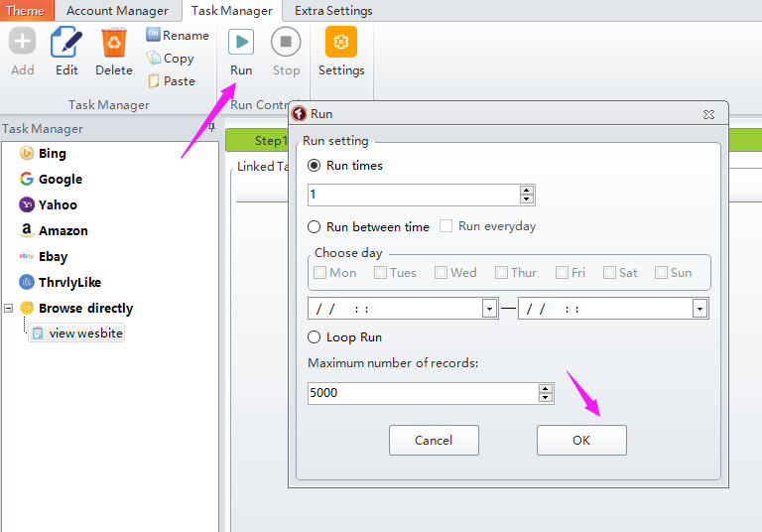Viewport: 762px width, 532px height.
Task: Open Settings with the orange gear icon
Action: pos(341,43)
